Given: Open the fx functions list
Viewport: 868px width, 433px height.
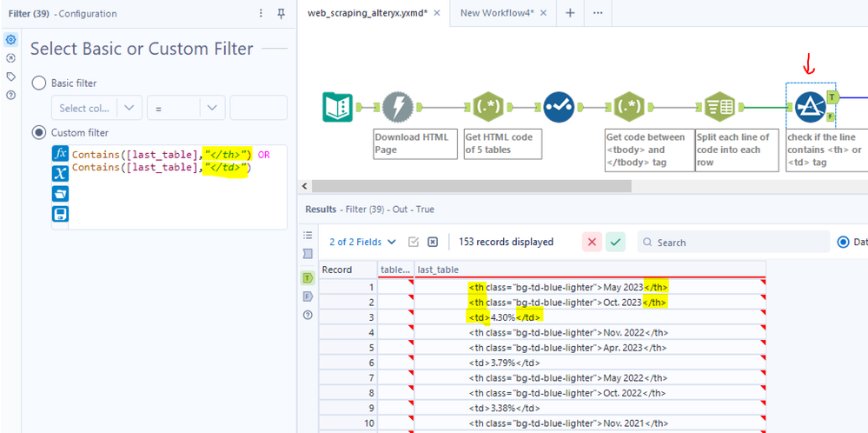Looking at the screenshot, I should tap(60, 153).
